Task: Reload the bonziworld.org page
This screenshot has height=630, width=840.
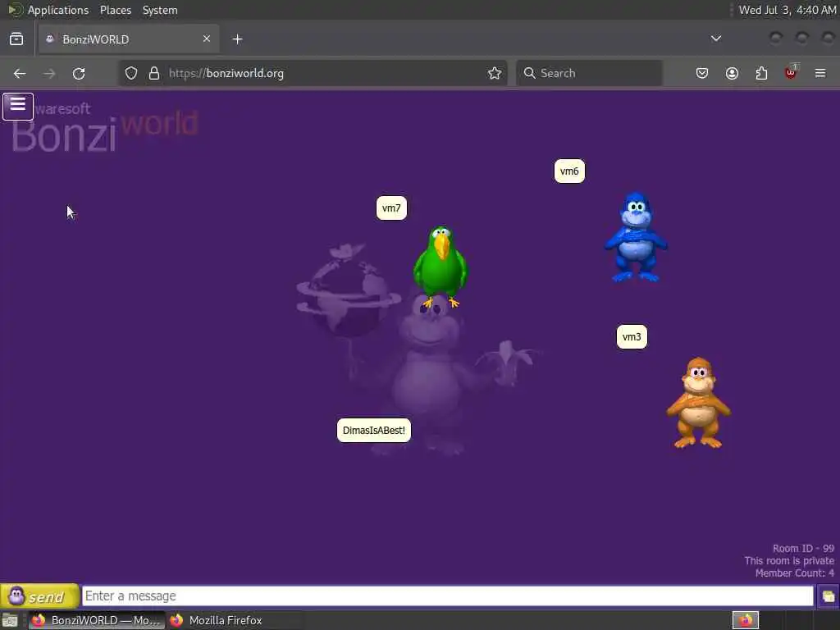Action: [79, 73]
